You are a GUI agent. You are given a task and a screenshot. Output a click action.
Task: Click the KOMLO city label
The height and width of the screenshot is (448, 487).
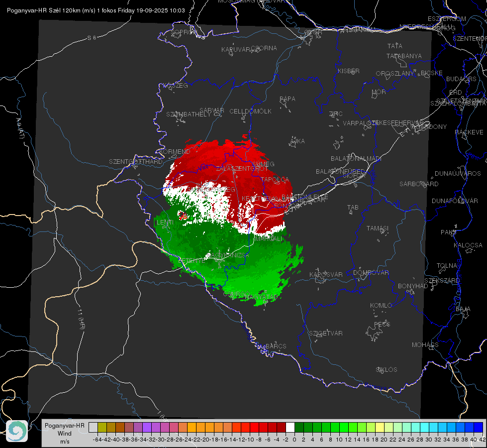coord(381,306)
